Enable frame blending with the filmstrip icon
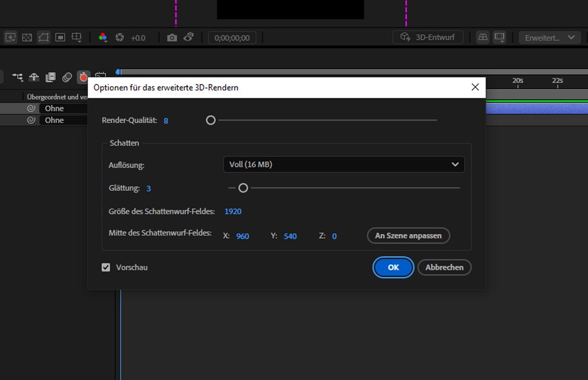588x380 pixels. [x=49, y=77]
